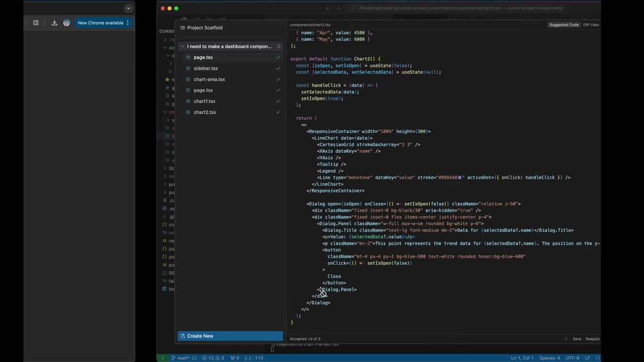Click the git sync changes icon
The height and width of the screenshot is (362, 644).
click(x=194, y=358)
